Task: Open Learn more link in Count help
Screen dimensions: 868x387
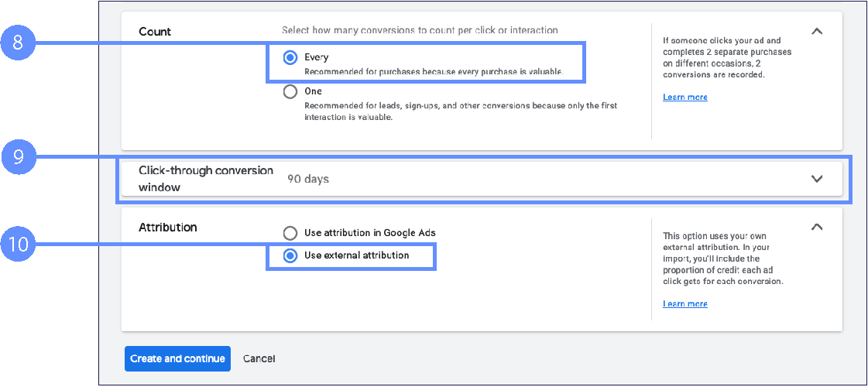Action: [x=685, y=98]
